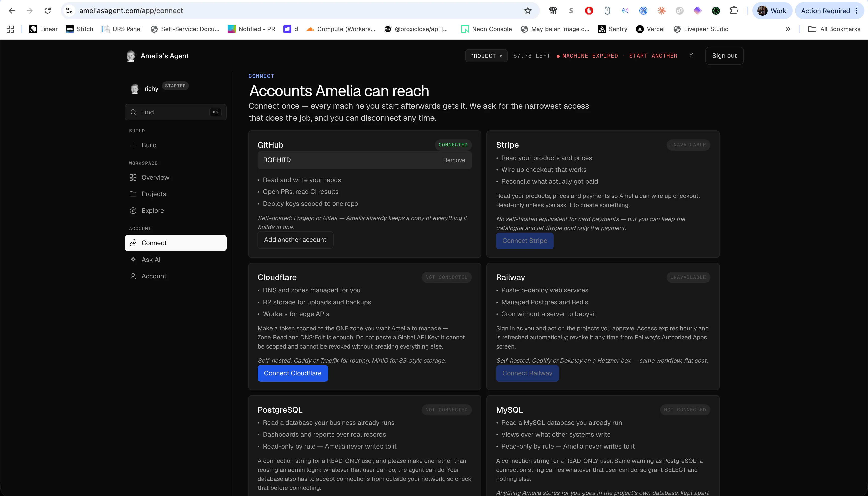Open the Chrome extensions puzzle icon
This screenshot has height=496, width=868.
coord(734,11)
